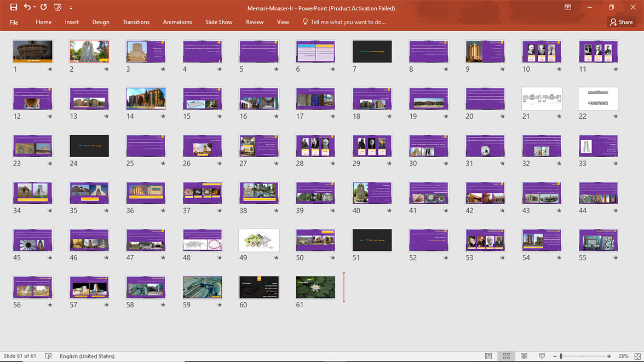Image resolution: width=644 pixels, height=362 pixels.
Task: Open Reading View from status bar
Action: coord(524,356)
